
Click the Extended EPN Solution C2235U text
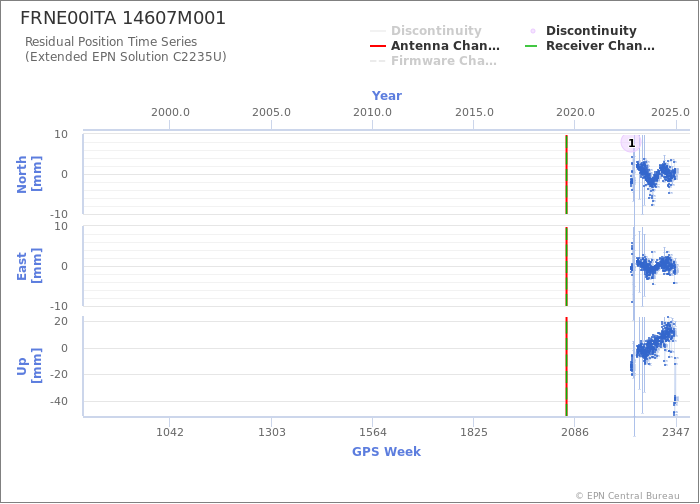coord(125,57)
